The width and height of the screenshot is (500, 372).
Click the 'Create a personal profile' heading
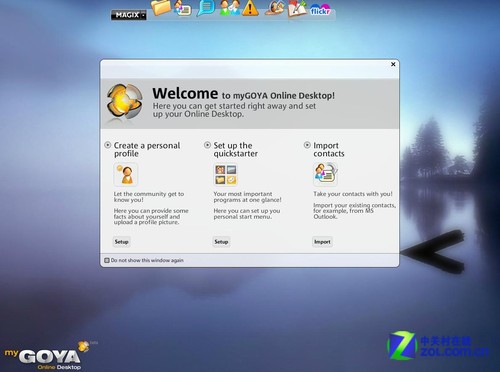point(147,149)
